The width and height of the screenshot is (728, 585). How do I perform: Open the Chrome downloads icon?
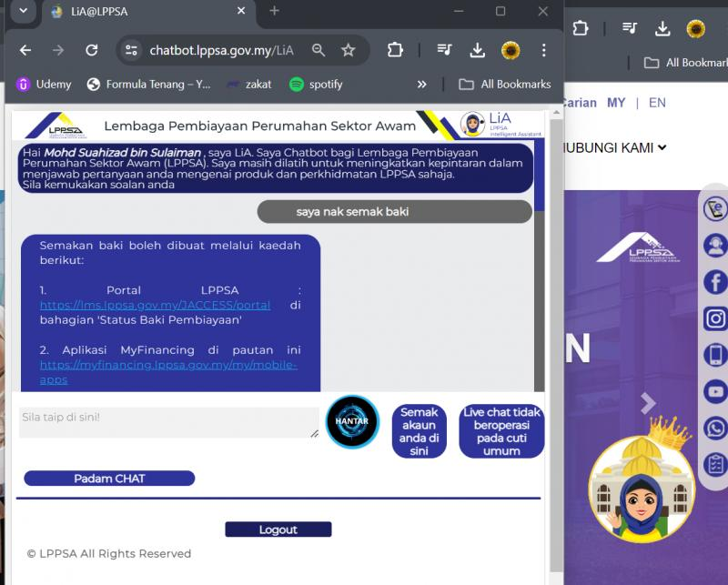coord(477,50)
